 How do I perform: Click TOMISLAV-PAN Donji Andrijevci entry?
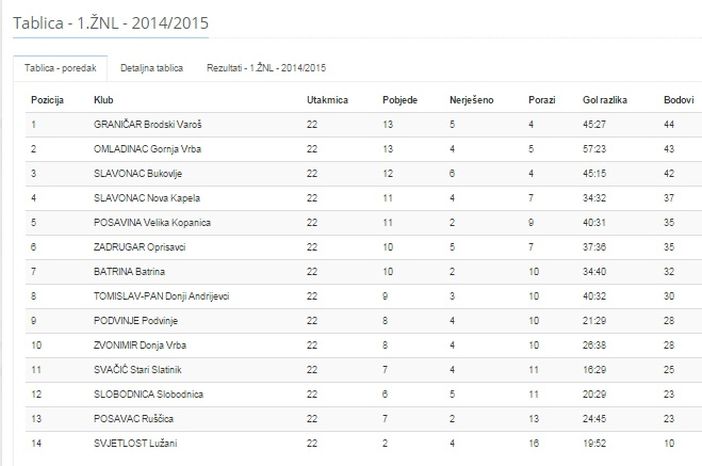pyautogui.click(x=162, y=296)
